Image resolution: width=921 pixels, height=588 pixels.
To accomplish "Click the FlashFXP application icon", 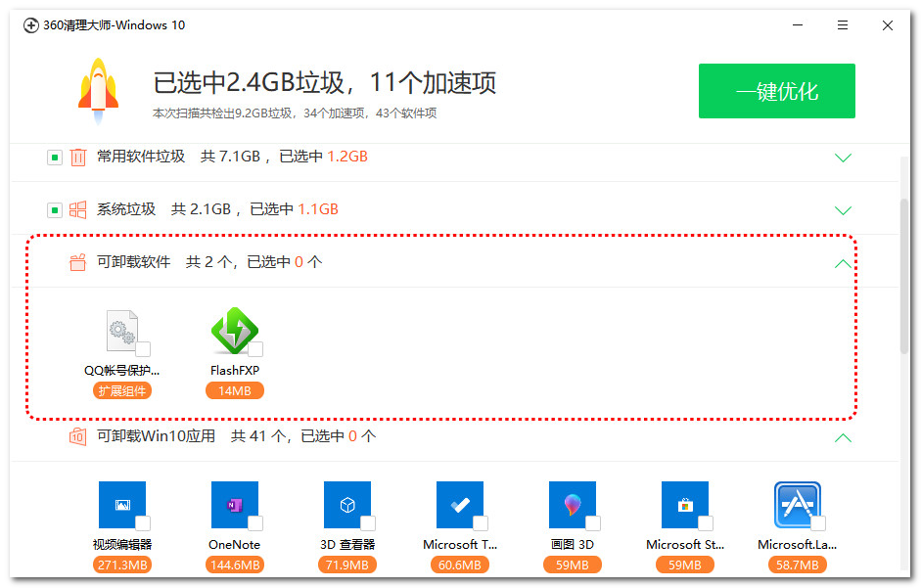I will (x=235, y=333).
